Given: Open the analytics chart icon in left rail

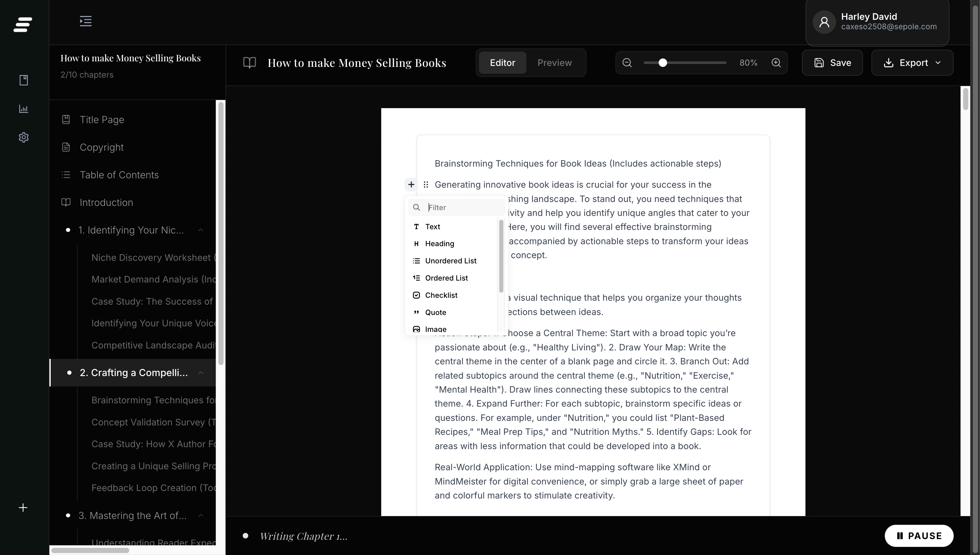Looking at the screenshot, I should [x=24, y=109].
